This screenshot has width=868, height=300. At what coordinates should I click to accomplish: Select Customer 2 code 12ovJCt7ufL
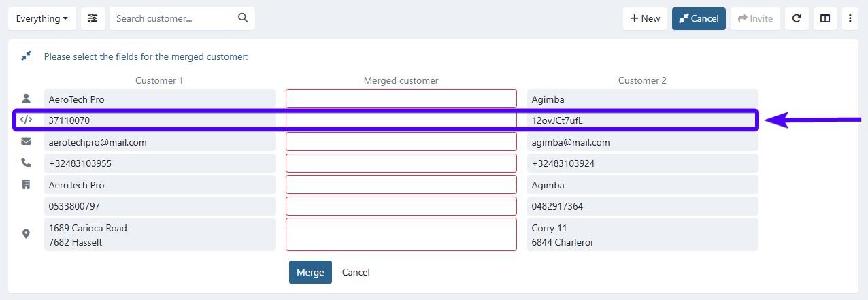[x=642, y=120]
